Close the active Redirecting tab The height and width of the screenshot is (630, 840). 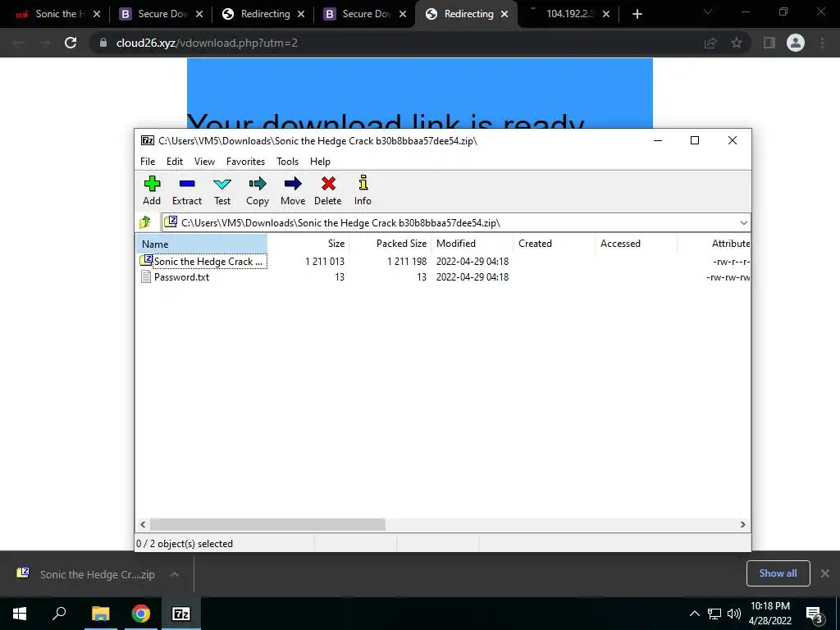coord(504,14)
